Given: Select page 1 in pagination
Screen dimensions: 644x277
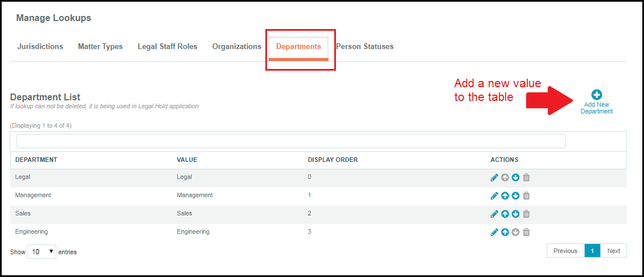Looking at the screenshot, I should [x=592, y=251].
